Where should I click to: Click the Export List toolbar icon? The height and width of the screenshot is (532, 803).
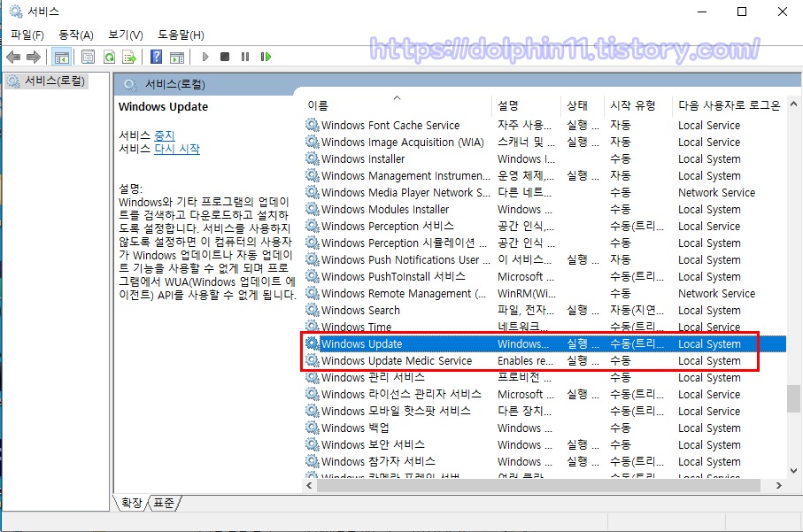click(129, 57)
